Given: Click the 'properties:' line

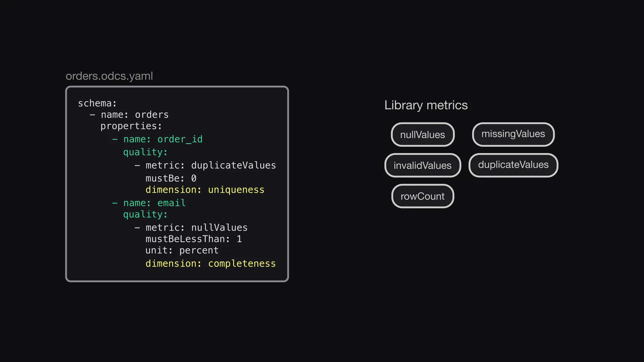Looking at the screenshot, I should [x=131, y=126].
